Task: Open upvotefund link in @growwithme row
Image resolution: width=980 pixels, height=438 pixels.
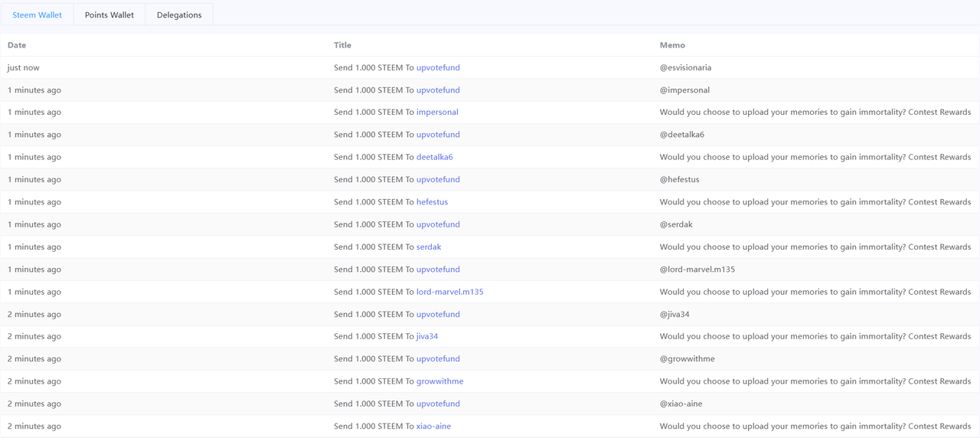Action: coord(438,358)
